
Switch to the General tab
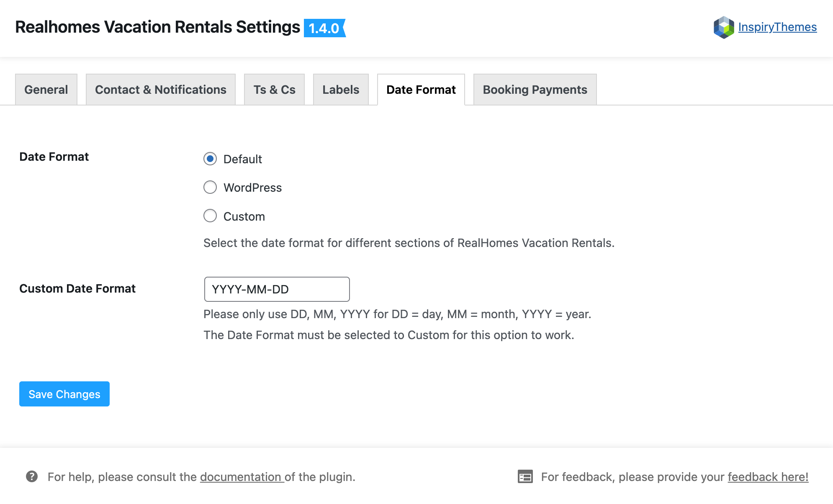(46, 90)
